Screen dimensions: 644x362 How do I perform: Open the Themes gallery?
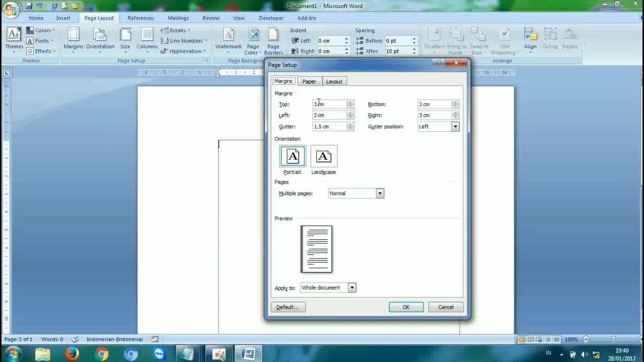(x=14, y=40)
